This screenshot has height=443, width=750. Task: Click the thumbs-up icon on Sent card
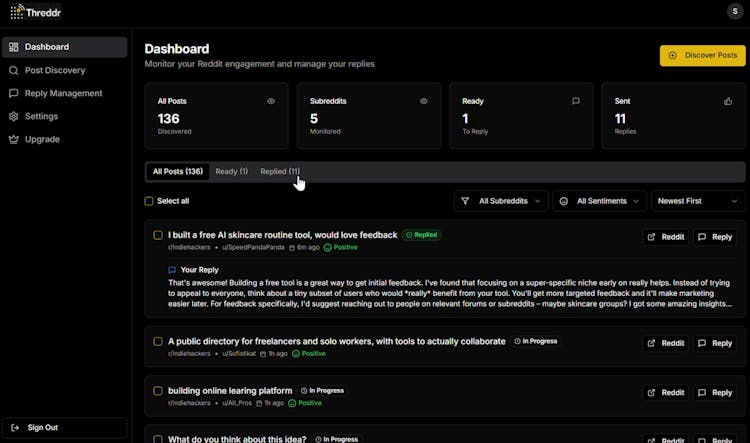click(728, 101)
